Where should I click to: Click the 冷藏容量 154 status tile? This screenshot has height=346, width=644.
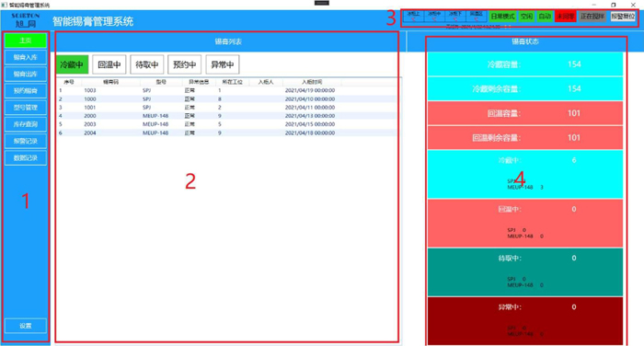(x=525, y=64)
